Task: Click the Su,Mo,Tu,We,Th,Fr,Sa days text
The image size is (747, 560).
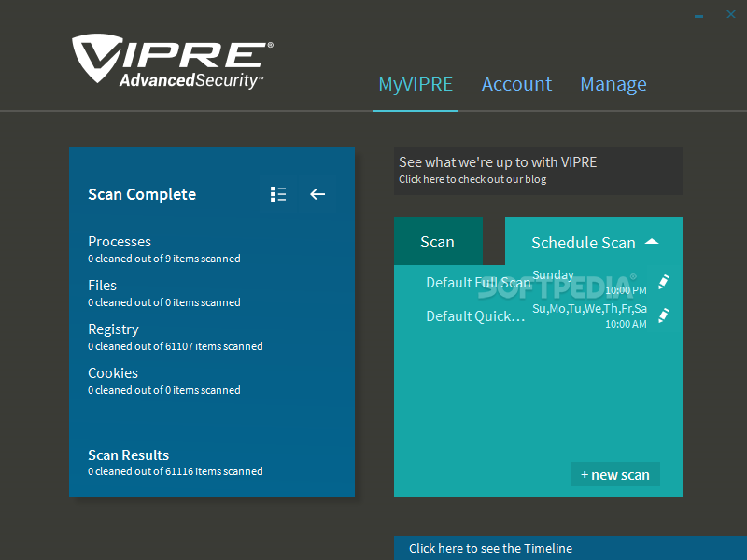Action: tap(590, 309)
